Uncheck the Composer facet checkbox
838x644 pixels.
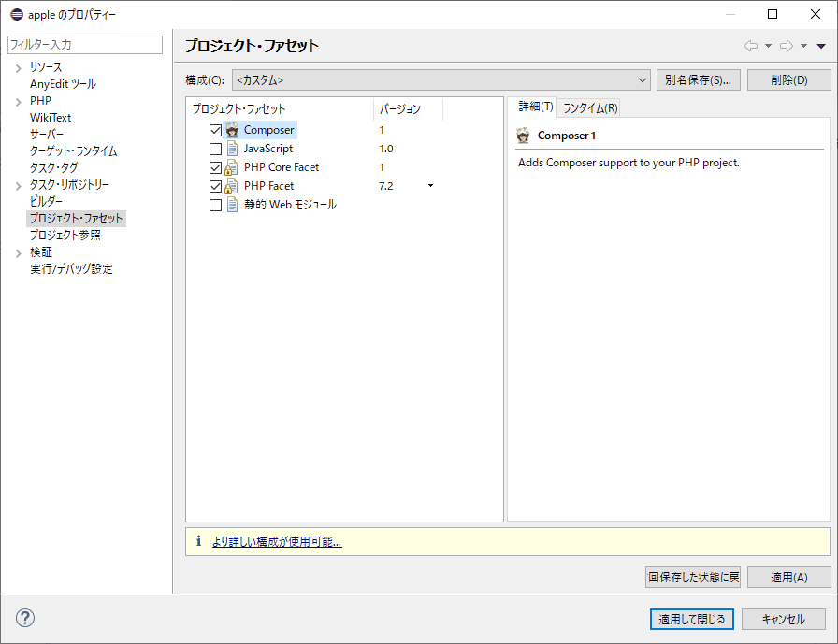(216, 131)
